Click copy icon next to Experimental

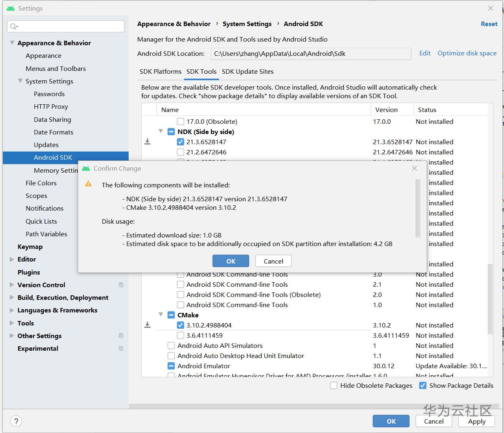tap(121, 348)
